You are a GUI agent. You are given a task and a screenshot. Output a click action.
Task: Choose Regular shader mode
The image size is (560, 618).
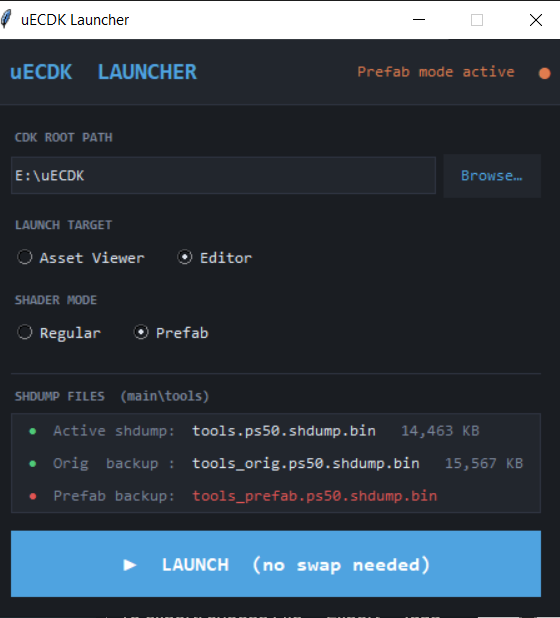[x=59, y=333]
